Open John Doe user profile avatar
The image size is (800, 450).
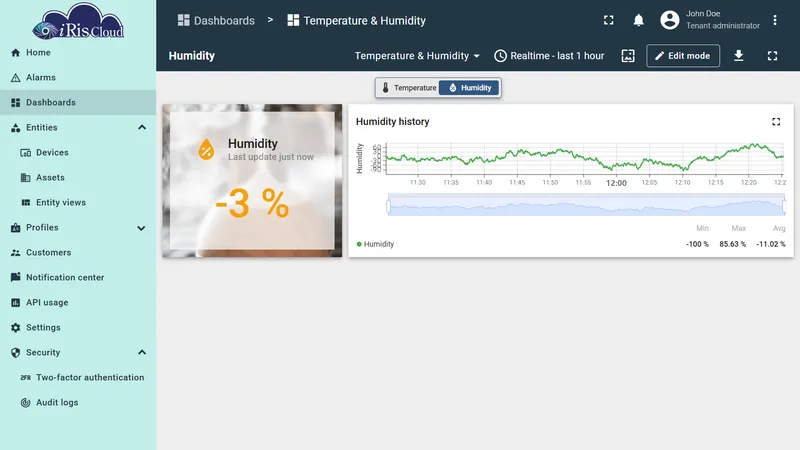pyautogui.click(x=669, y=20)
